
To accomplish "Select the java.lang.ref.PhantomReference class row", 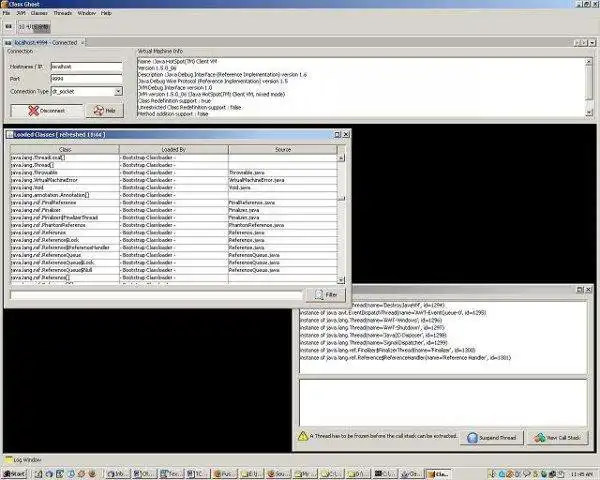I will click(174, 225).
